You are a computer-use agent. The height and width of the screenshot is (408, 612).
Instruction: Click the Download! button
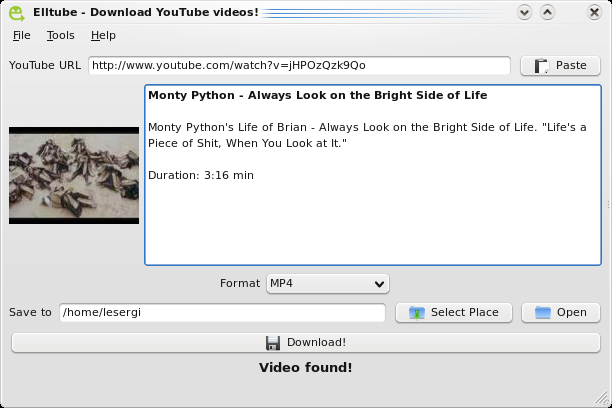click(x=306, y=342)
